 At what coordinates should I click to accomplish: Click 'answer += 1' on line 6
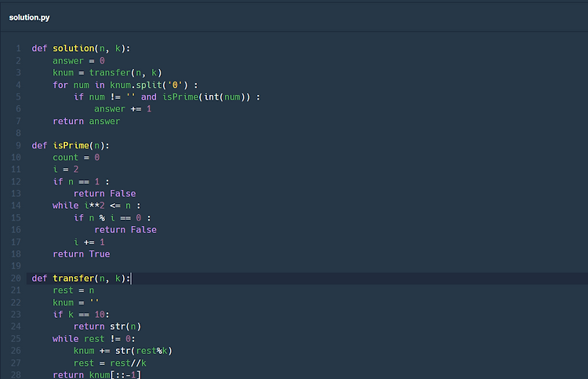tap(122, 109)
